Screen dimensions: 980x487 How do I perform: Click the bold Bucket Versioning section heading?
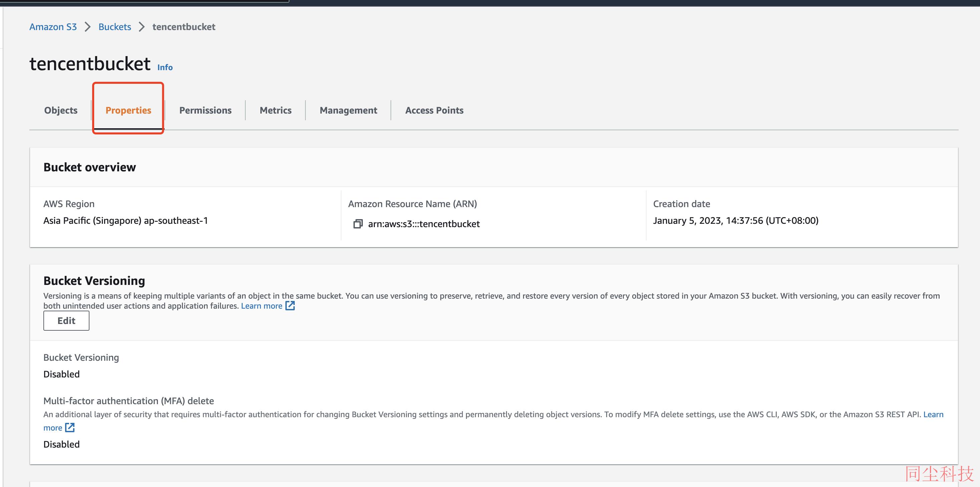(x=94, y=281)
